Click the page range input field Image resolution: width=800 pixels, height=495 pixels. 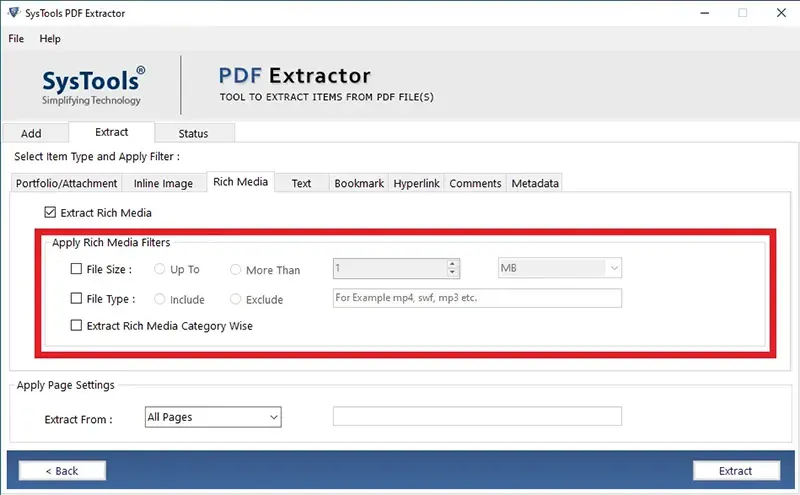pyautogui.click(x=477, y=416)
